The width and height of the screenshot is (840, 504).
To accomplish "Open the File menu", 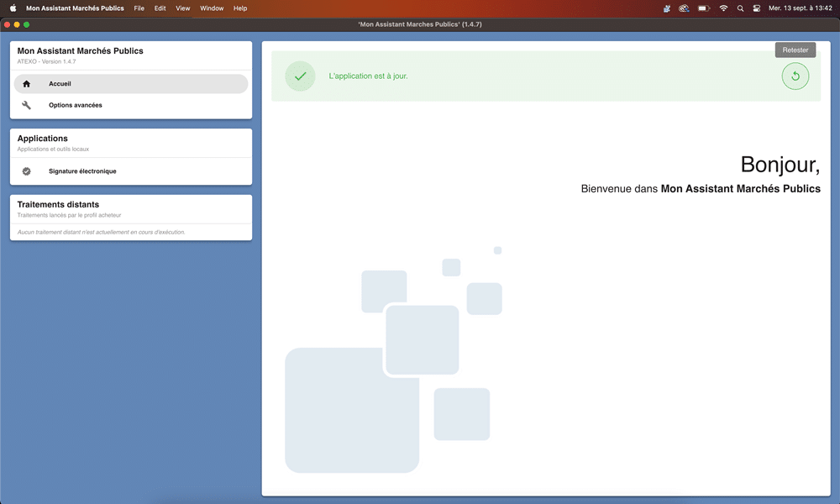I will click(139, 8).
